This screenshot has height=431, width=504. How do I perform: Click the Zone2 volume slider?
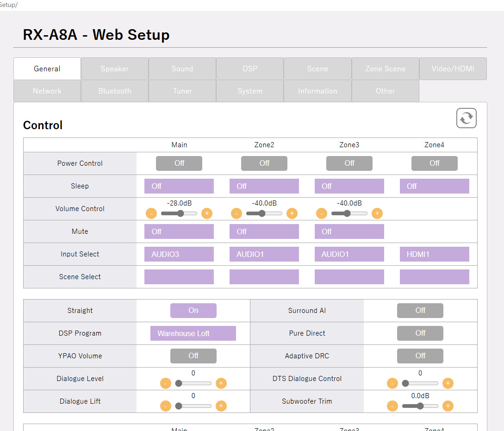click(x=264, y=213)
